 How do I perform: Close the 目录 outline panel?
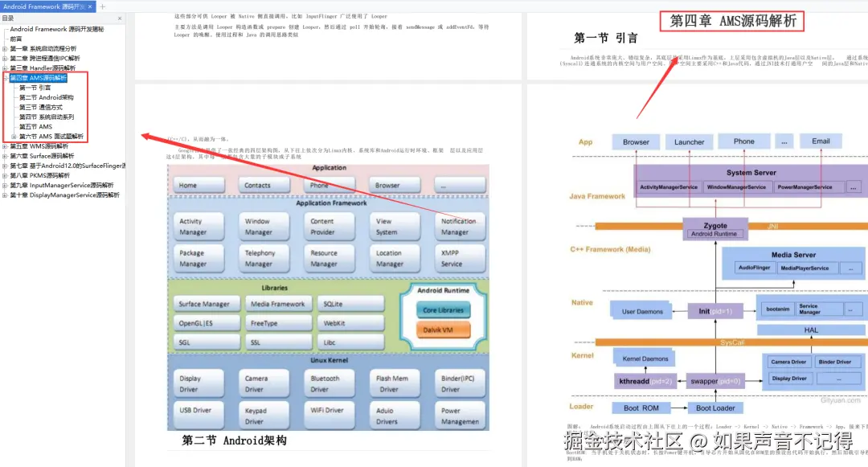pos(120,18)
